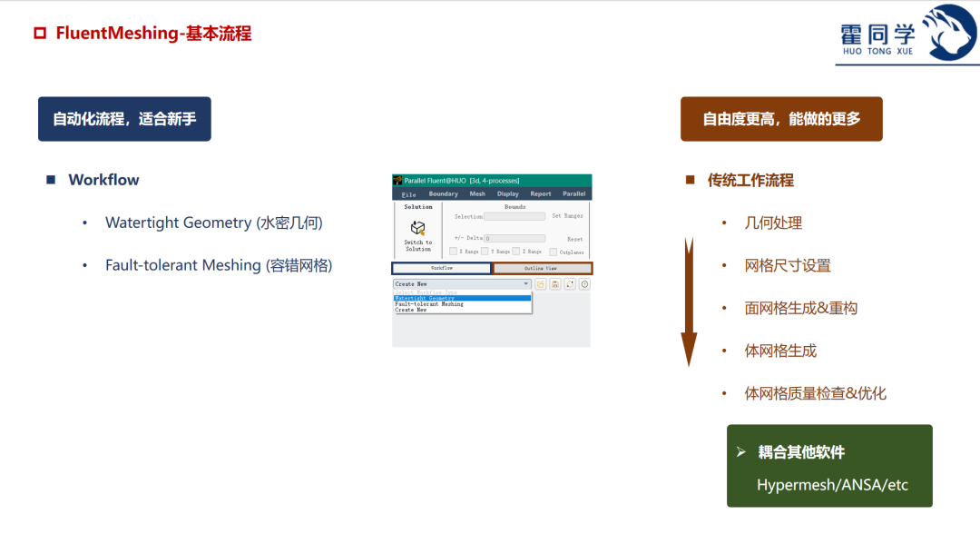Click the Switch to Solution label

(x=418, y=246)
